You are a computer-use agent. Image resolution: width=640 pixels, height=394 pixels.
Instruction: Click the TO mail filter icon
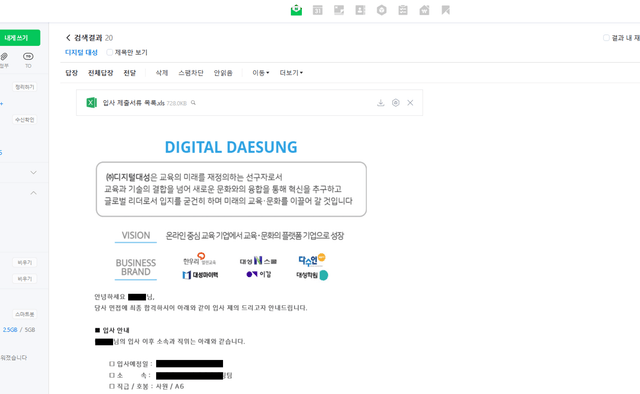(28, 56)
